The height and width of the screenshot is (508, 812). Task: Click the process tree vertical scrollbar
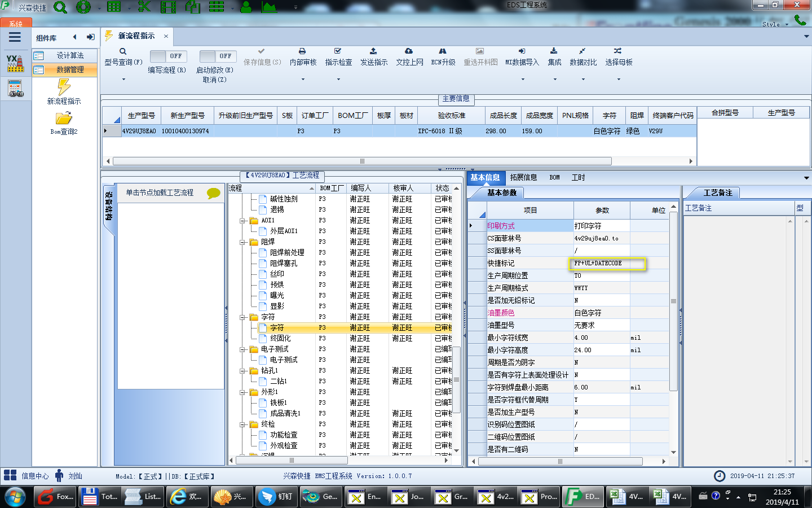coord(457,379)
